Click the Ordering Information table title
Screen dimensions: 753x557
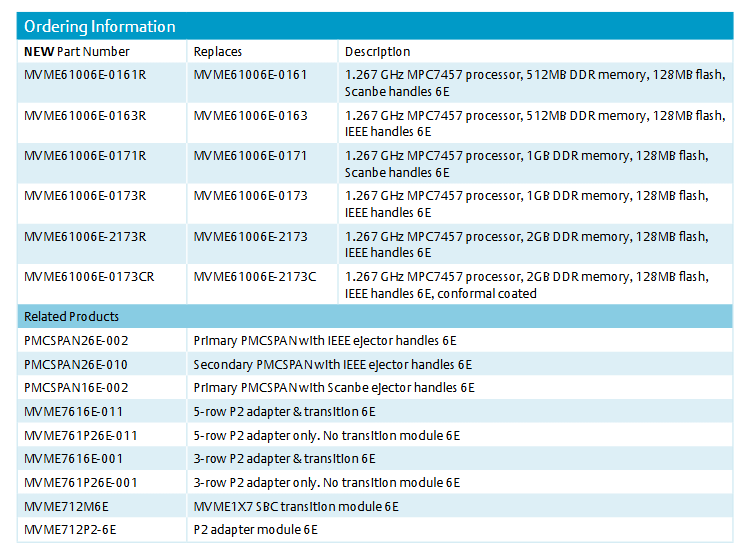tap(100, 26)
